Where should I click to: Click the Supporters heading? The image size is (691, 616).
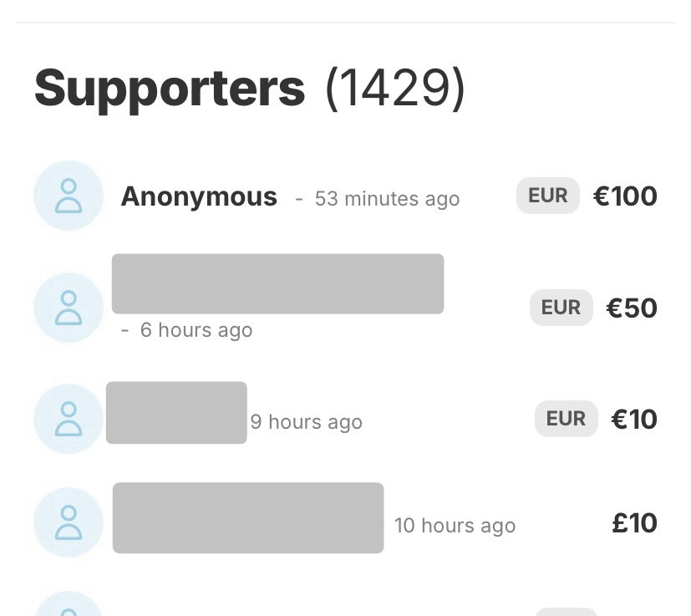point(170,88)
